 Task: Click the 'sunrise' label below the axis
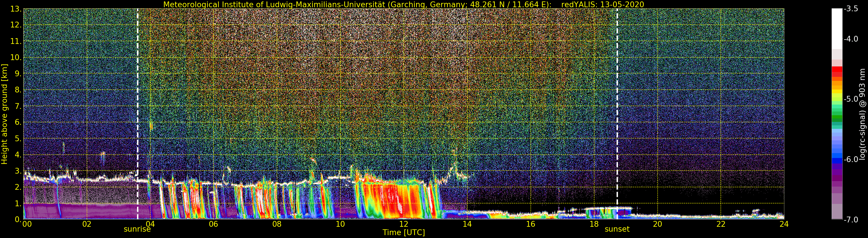pos(137,229)
